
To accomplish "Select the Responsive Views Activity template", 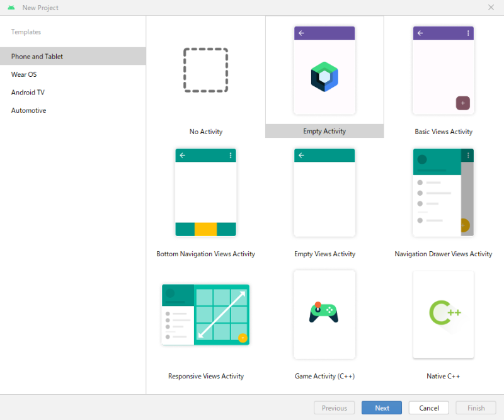I will pos(205,315).
